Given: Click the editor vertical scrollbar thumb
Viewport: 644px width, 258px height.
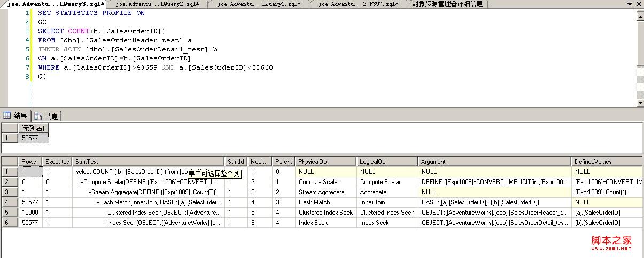Looking at the screenshot, I should (640, 43).
